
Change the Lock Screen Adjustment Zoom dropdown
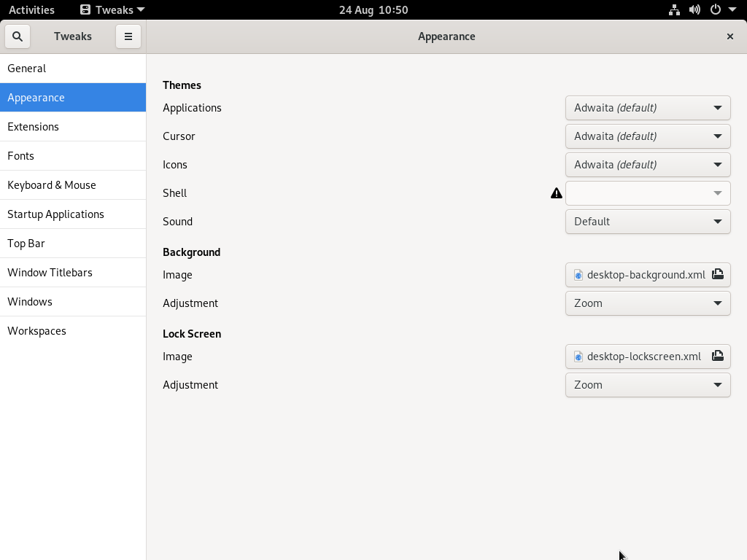tap(648, 385)
